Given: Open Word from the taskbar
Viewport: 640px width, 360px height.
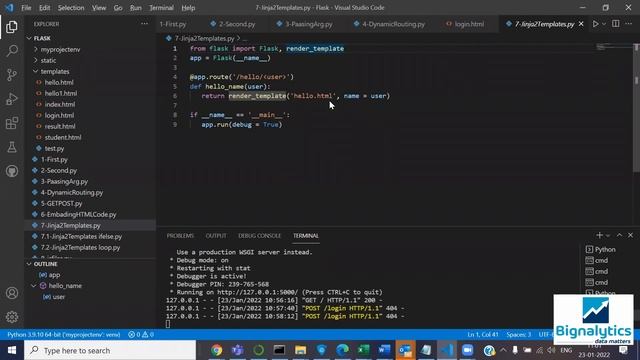Looking at the screenshot, I should [x=384, y=350].
